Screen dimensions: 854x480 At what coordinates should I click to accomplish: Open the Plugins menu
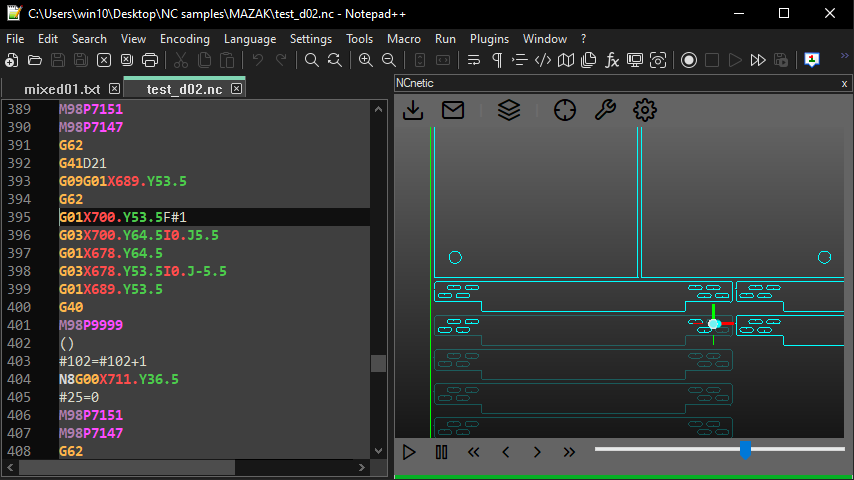click(489, 39)
